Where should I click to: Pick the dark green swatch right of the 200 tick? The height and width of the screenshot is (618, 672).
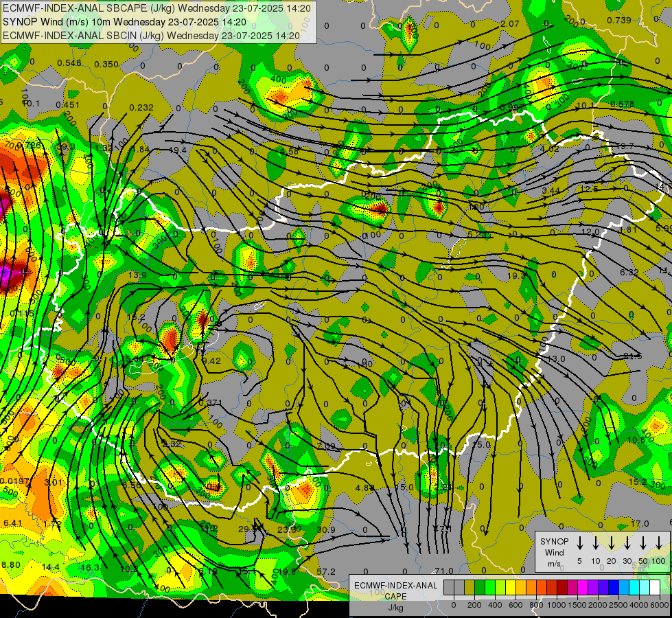point(480,588)
